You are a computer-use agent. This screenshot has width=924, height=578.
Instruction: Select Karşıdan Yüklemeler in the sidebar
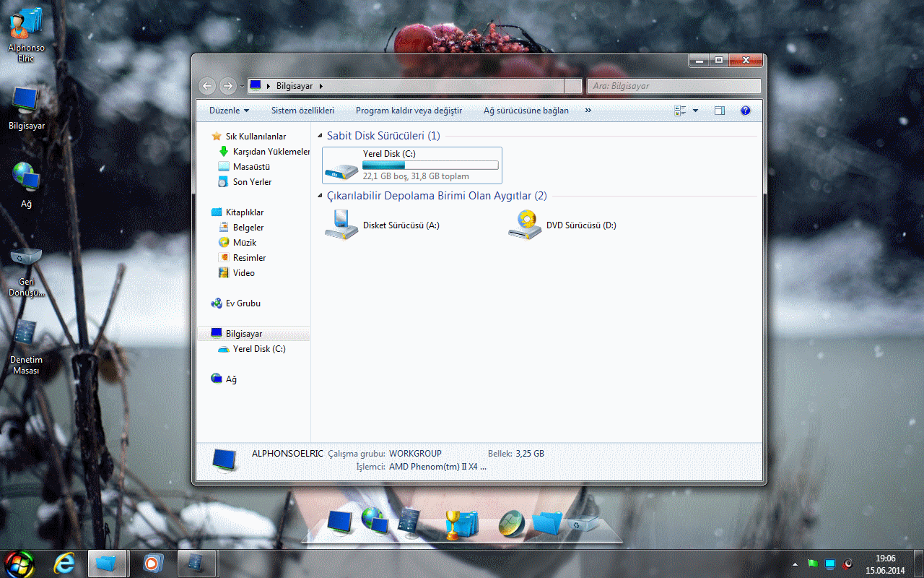(x=271, y=152)
